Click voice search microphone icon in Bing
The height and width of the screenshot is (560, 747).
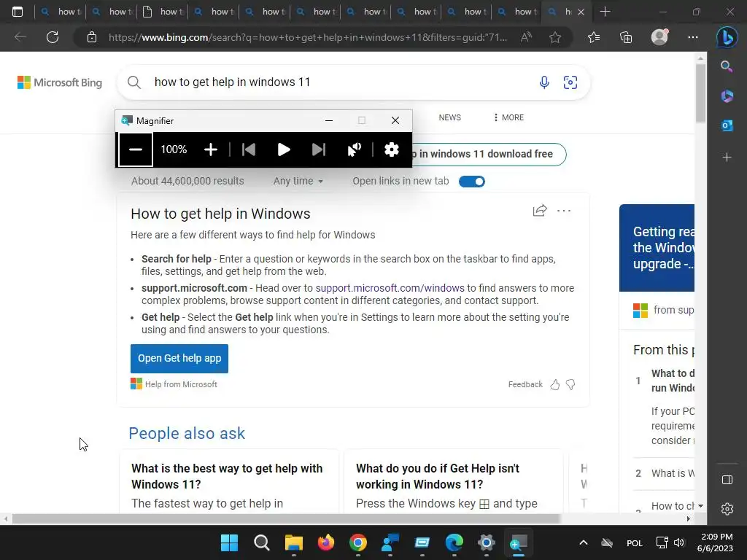pyautogui.click(x=544, y=82)
